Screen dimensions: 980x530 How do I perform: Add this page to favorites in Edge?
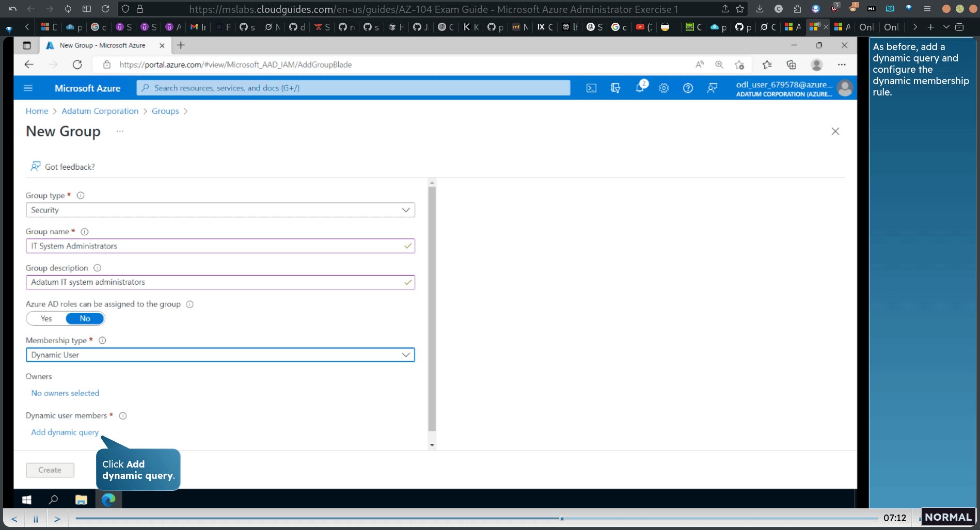pos(739,65)
